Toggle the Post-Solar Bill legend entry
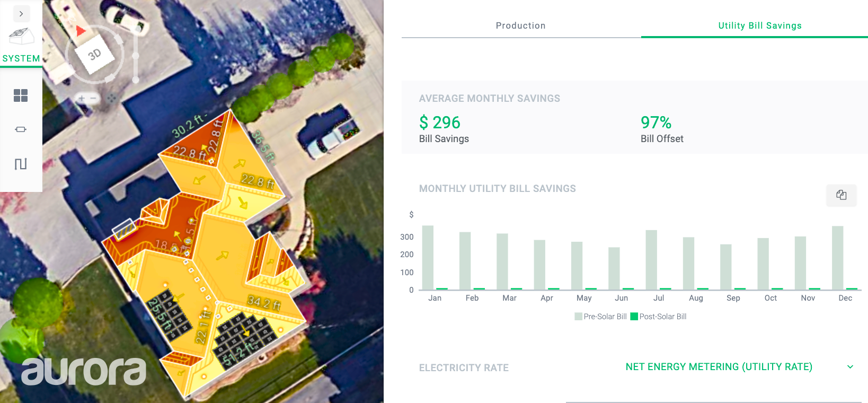The width and height of the screenshot is (868, 403). pyautogui.click(x=659, y=317)
